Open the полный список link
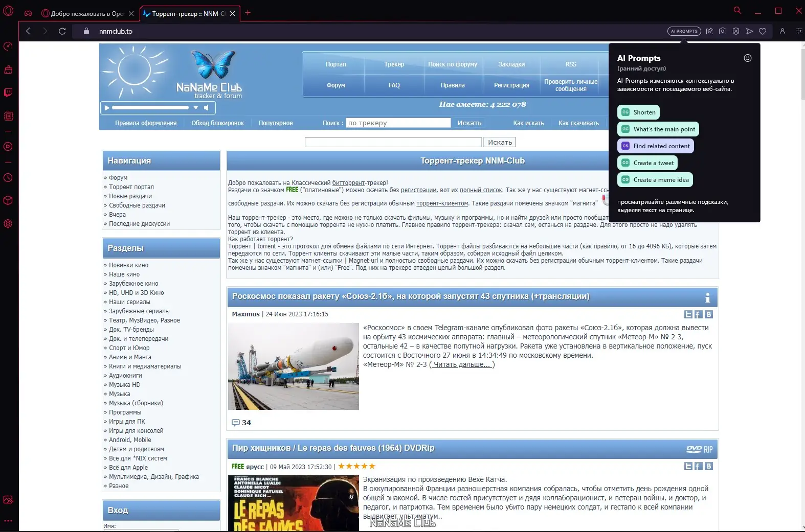The height and width of the screenshot is (532, 805). [x=481, y=190]
